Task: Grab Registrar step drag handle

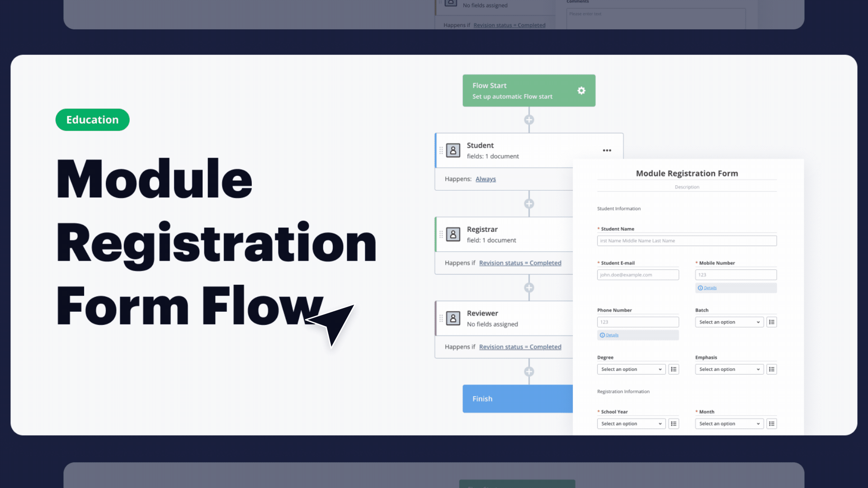Action: click(x=441, y=234)
